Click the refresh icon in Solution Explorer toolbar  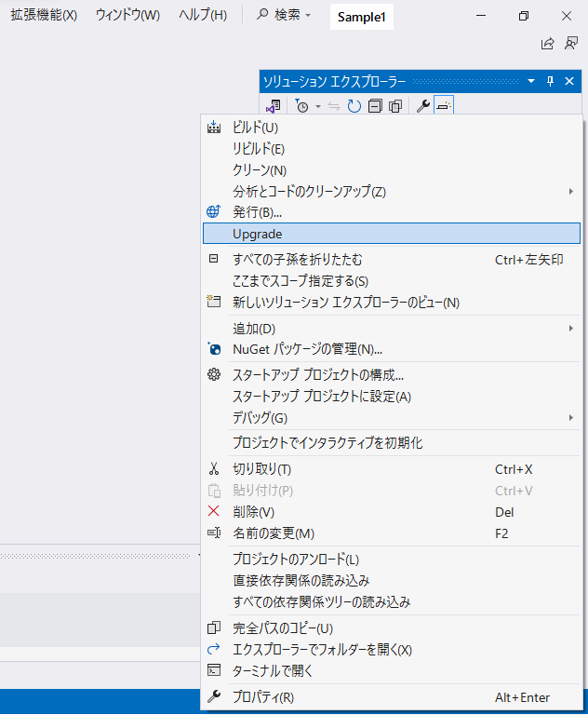pyautogui.click(x=354, y=106)
